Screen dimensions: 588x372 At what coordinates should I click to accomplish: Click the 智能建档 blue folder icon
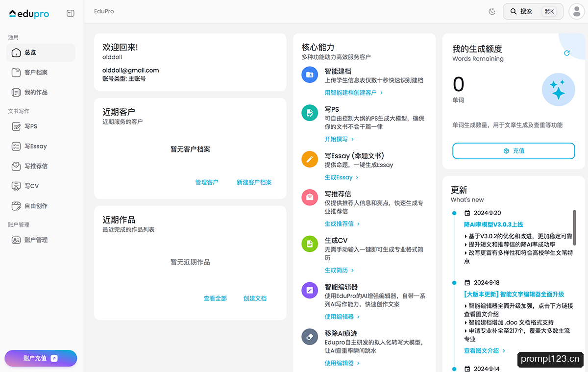pyautogui.click(x=310, y=74)
